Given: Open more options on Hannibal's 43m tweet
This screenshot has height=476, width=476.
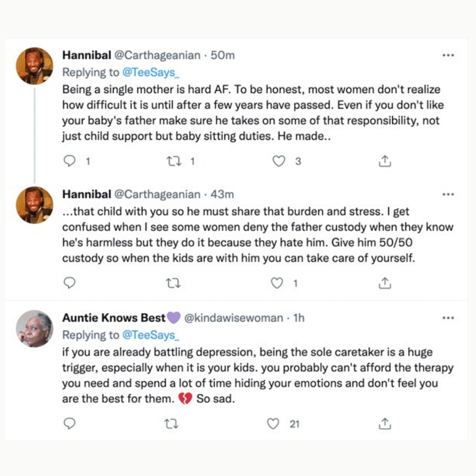Looking at the screenshot, I should pos(448,194).
